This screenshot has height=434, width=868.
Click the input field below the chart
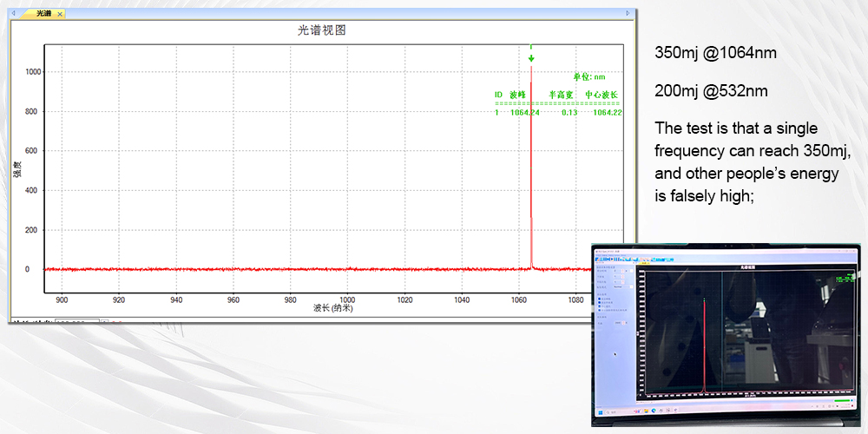(76, 322)
